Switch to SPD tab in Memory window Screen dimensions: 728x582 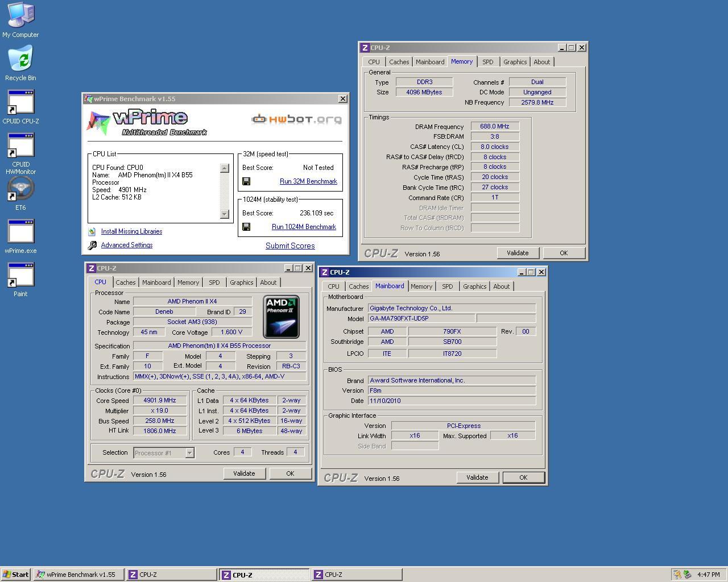pos(488,62)
